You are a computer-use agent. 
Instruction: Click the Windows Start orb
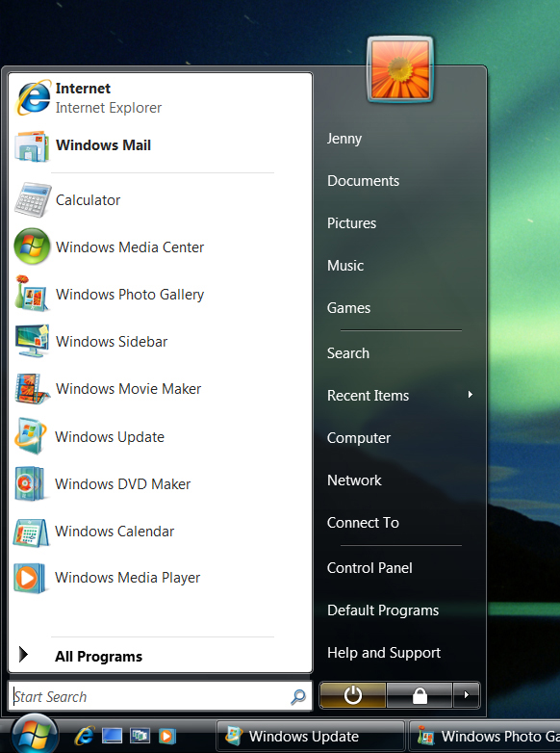coord(34,735)
